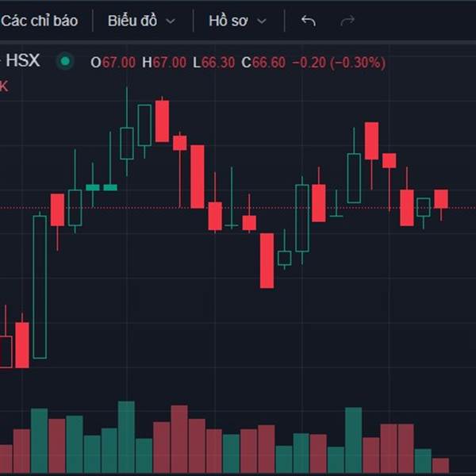Screen dimensions: 476x476
Task: Click the HSX exchange label
Action: [22, 61]
